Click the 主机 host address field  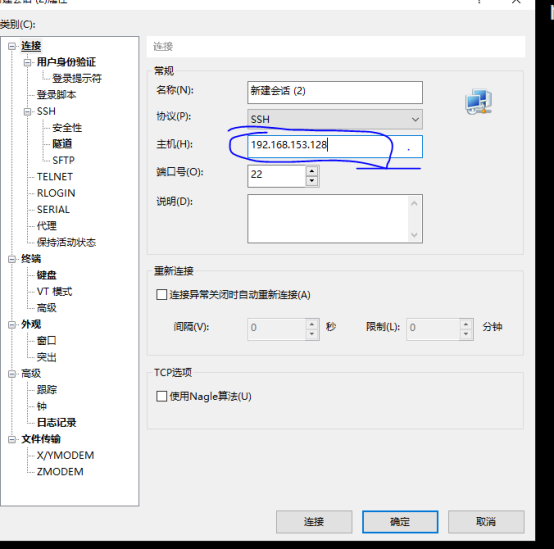[x=335, y=146]
